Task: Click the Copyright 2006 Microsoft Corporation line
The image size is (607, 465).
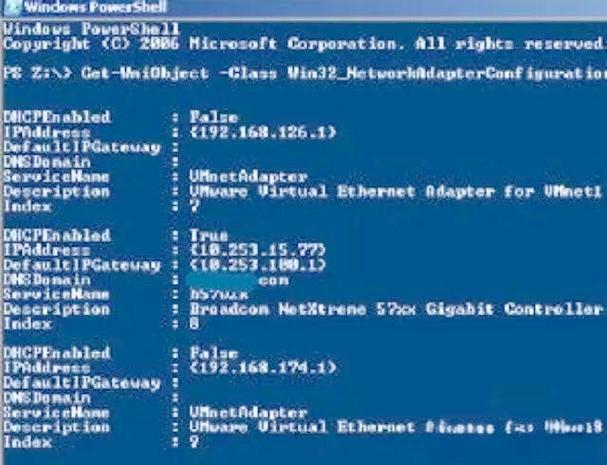Action: [x=304, y=44]
